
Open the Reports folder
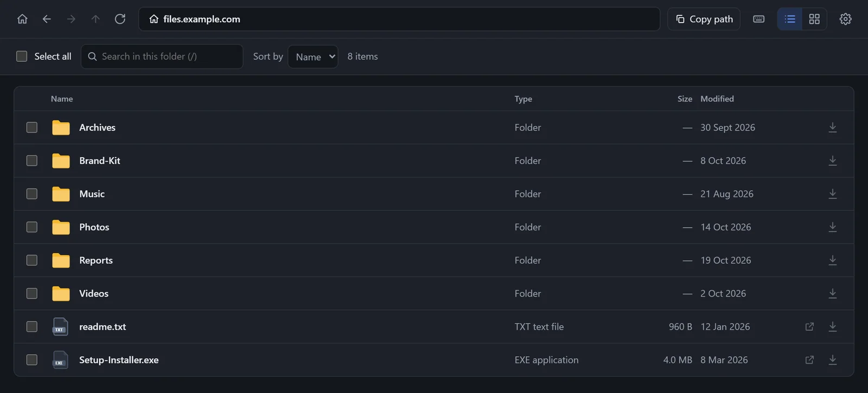tap(96, 260)
